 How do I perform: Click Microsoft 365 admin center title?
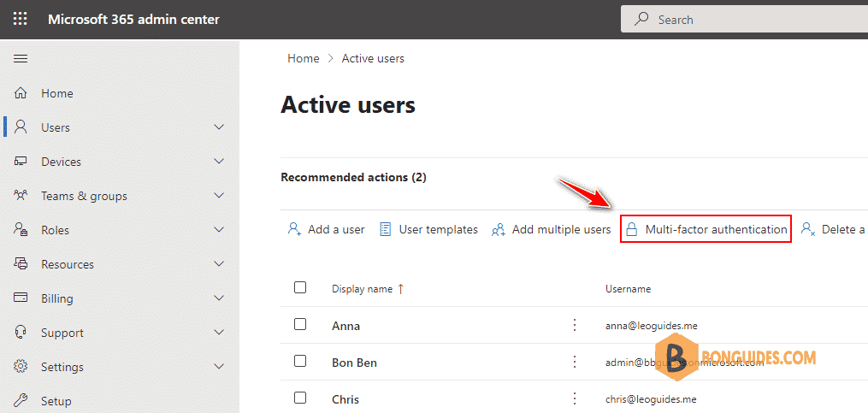pos(134,20)
